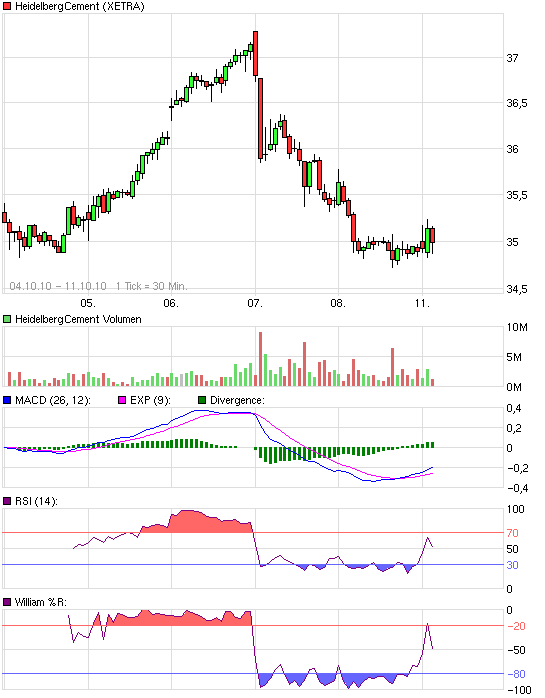Click the Divergence: label
Viewport: 545px width, 698px height.
coord(237,400)
